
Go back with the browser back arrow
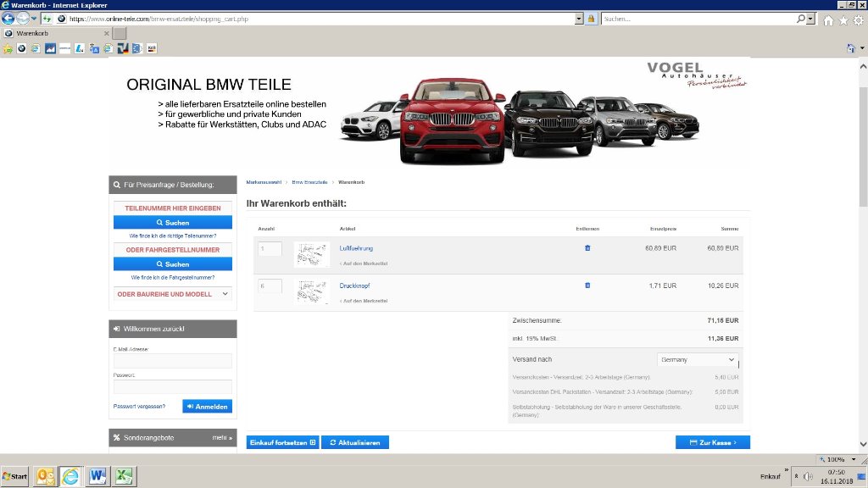click(x=8, y=18)
